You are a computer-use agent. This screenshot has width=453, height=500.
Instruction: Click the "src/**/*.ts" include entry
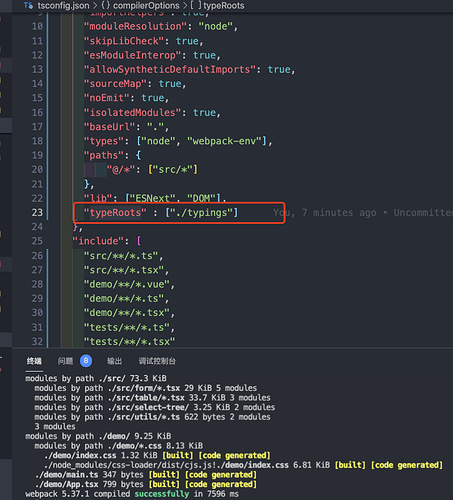(121, 256)
